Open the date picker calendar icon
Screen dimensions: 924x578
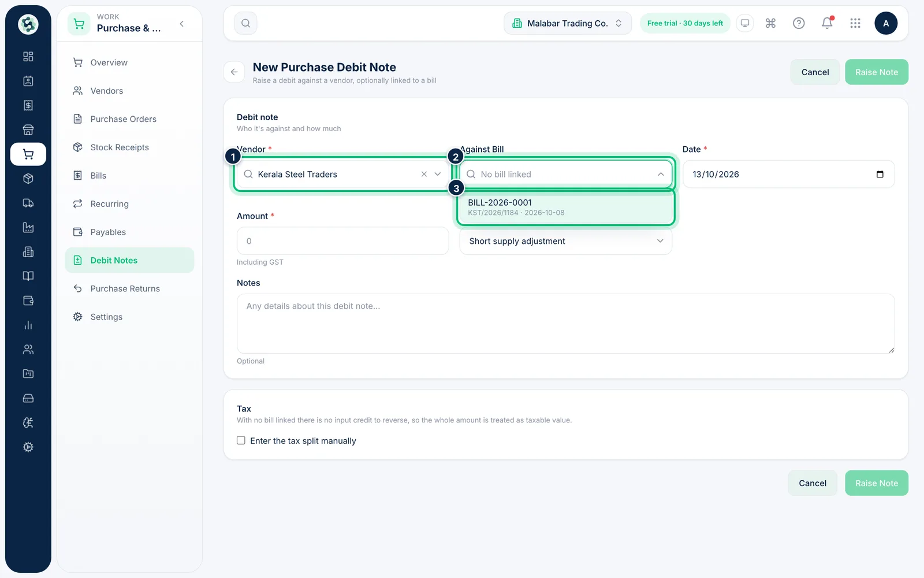point(880,174)
